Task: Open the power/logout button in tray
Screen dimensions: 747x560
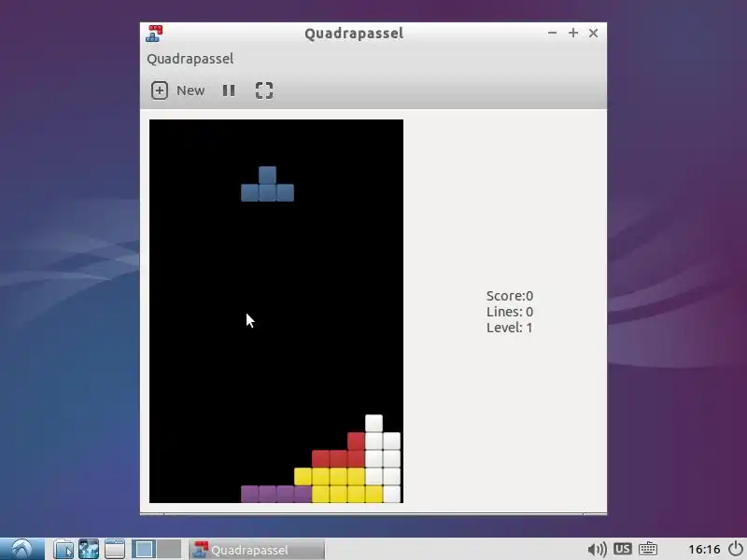Action: 736,549
